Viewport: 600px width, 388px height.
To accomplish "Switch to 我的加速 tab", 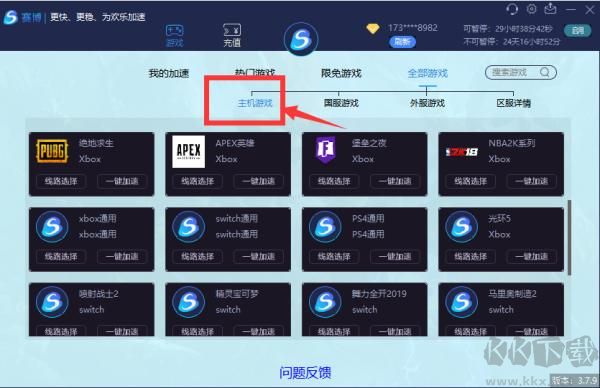I will (169, 73).
